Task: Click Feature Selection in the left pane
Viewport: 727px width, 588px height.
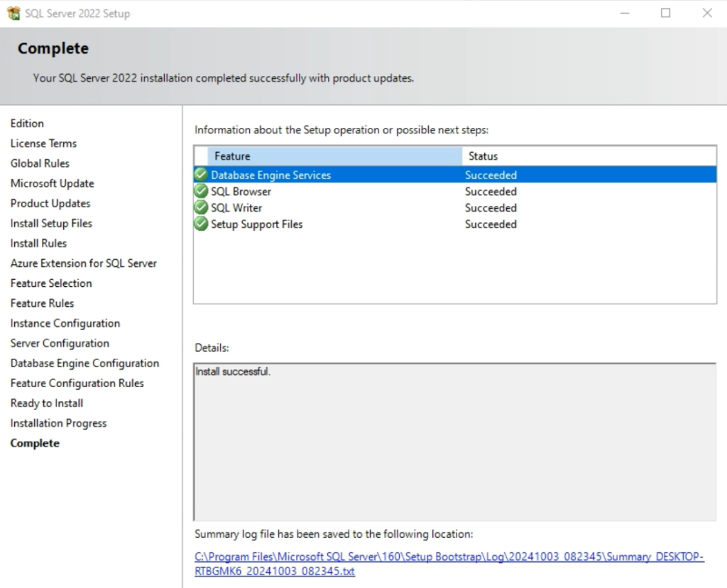Action: pyautogui.click(x=51, y=283)
